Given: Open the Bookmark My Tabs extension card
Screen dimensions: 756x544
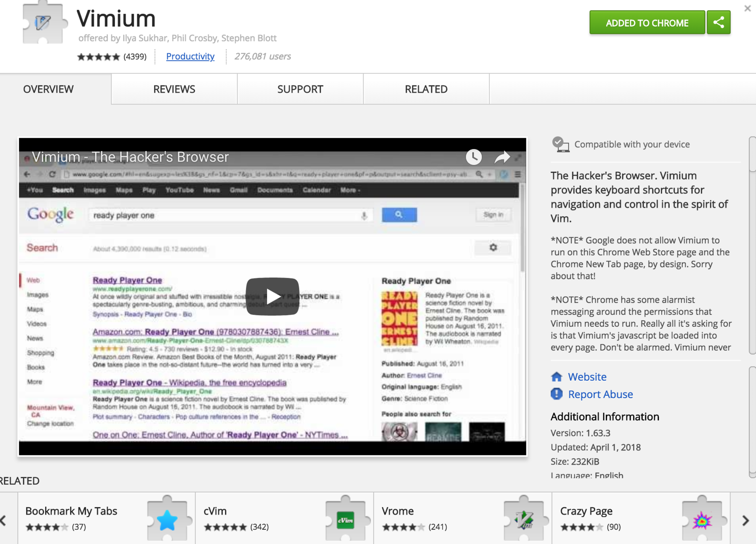Looking at the screenshot, I should 106,518.
